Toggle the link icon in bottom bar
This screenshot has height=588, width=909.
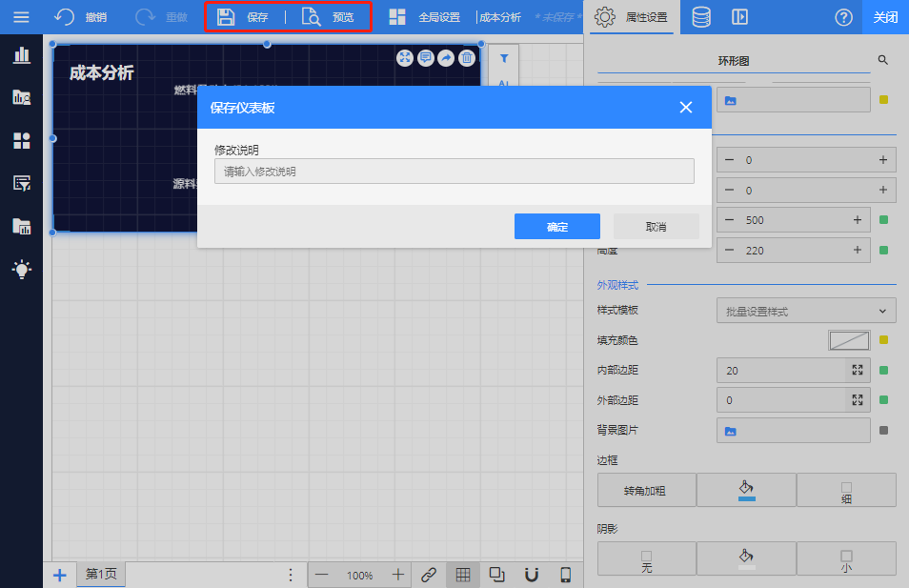429,575
